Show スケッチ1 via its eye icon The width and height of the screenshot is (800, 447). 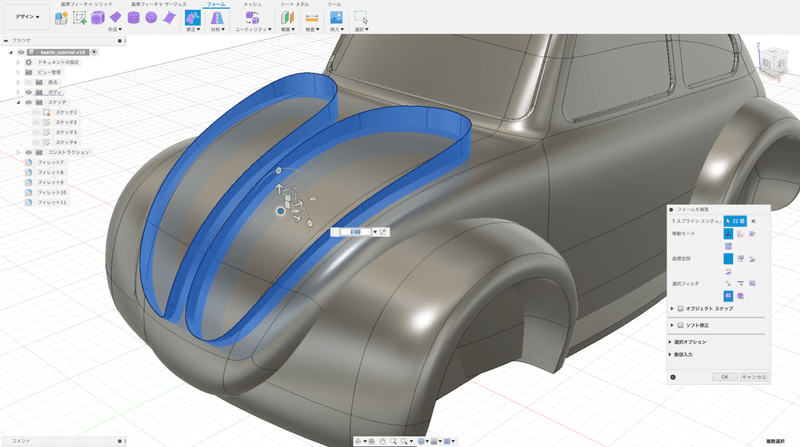click(x=36, y=112)
